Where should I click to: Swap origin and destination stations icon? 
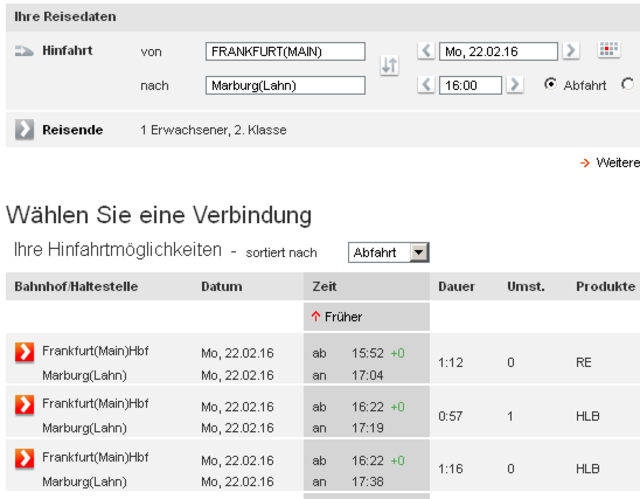389,65
